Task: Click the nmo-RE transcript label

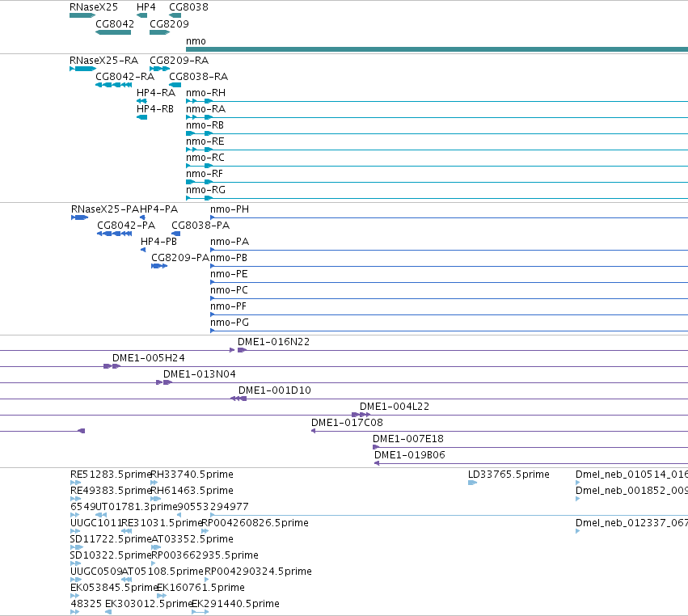Action: tap(205, 141)
